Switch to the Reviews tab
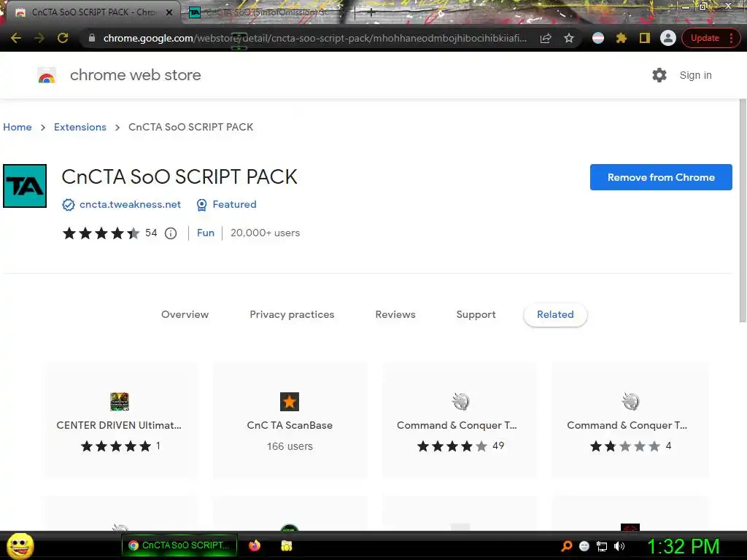This screenshot has height=560, width=747. [395, 314]
